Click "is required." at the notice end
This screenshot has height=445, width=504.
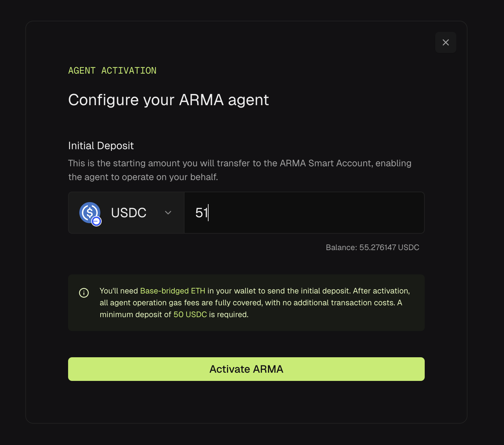pyautogui.click(x=229, y=315)
